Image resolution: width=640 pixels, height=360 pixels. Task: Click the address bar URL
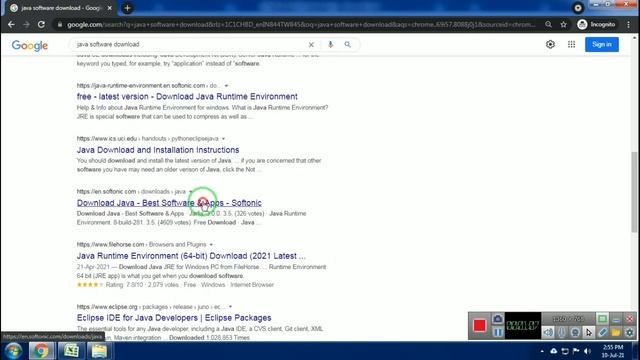(301, 24)
